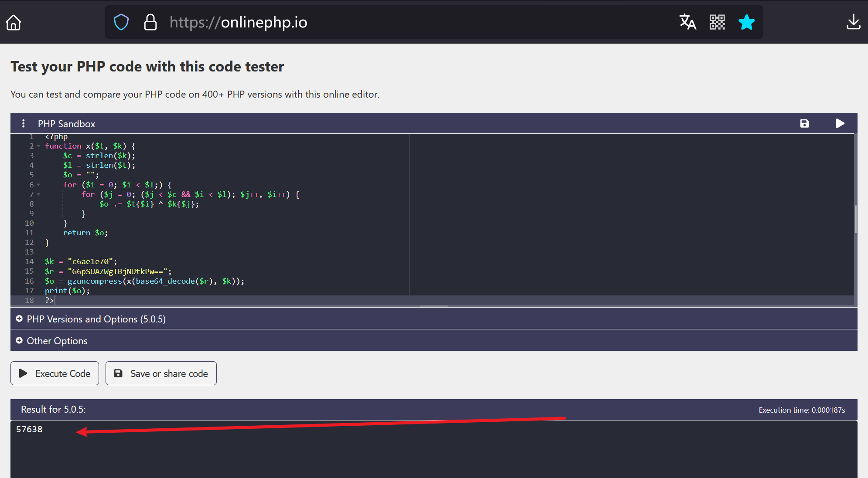Click the URL address field
The height and width of the screenshot is (478, 868).
(393, 22)
